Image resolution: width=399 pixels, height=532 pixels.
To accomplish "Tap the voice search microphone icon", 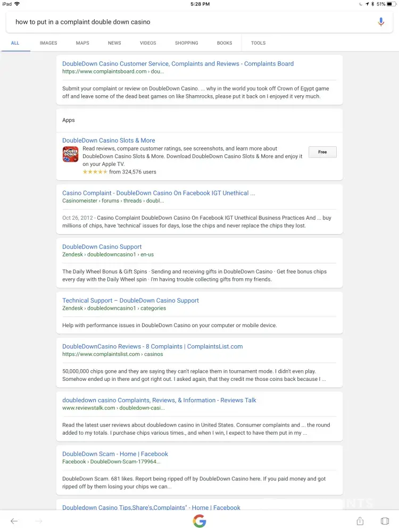I will 381,22.
